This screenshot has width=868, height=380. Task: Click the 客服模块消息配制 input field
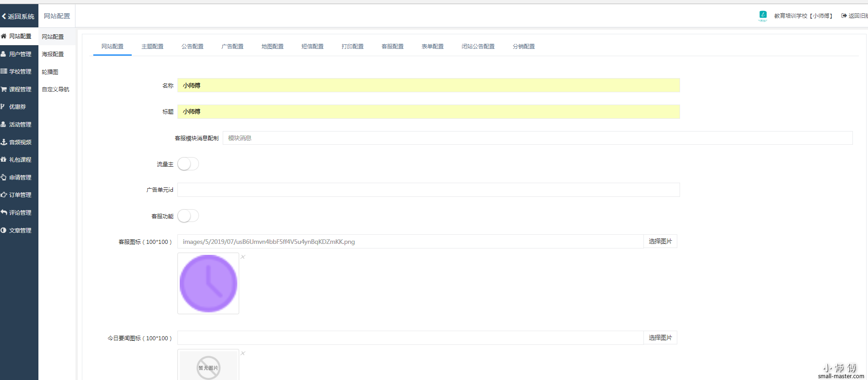click(538, 138)
